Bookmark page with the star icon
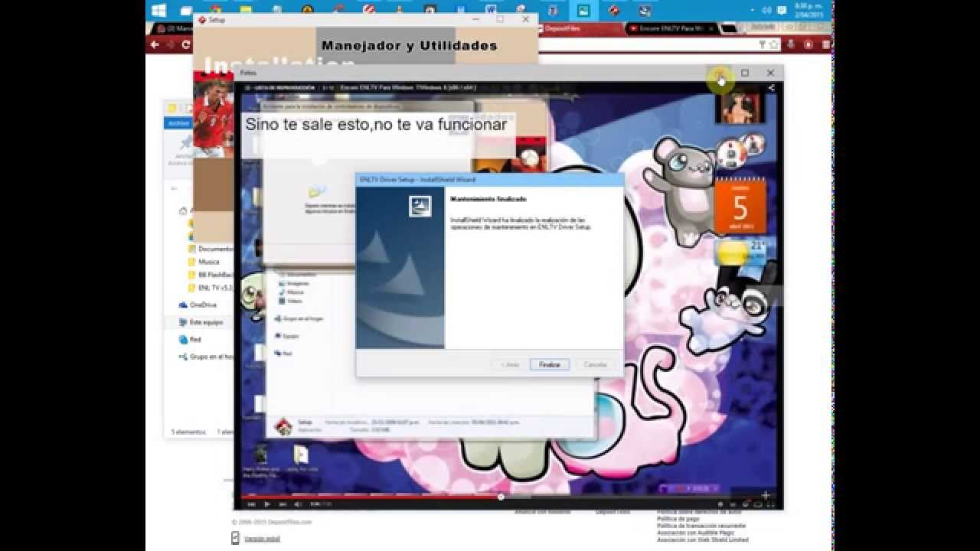 tap(775, 44)
